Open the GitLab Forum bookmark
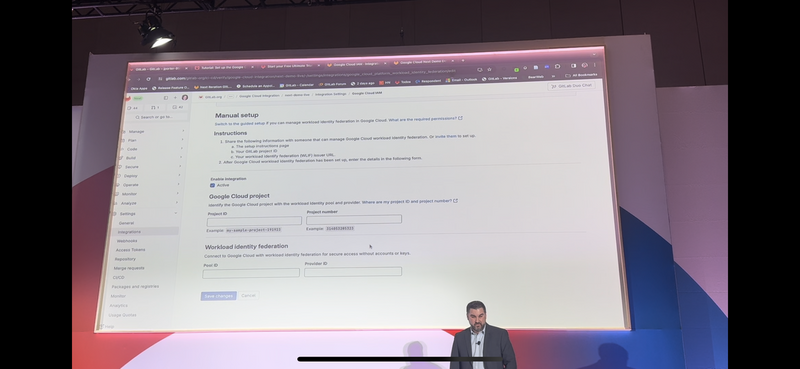Screen dimensions: 800x369 point(333,84)
